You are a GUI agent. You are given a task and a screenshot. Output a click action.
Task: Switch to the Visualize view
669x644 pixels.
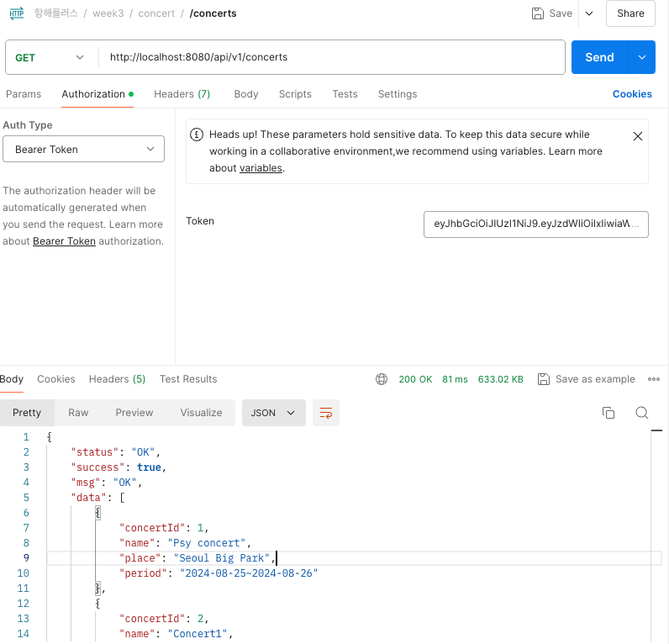[x=201, y=413]
